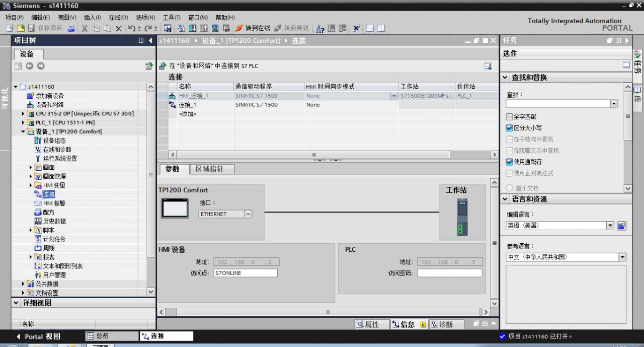Collapse 设备_1 [TP1200 Comfort] node
The image size is (644, 347).
[x=23, y=131]
